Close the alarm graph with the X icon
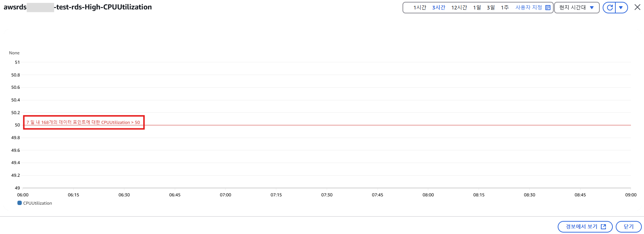 tap(637, 7)
